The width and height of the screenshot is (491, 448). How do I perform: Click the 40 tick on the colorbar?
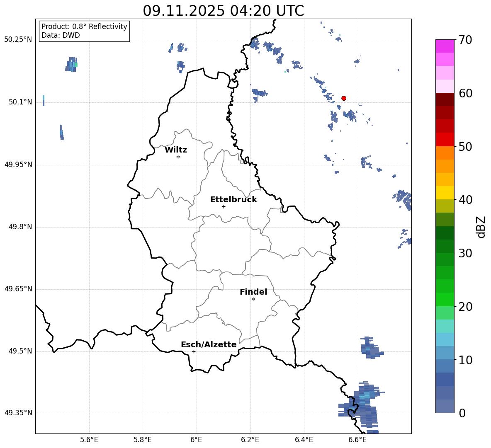tap(466, 200)
